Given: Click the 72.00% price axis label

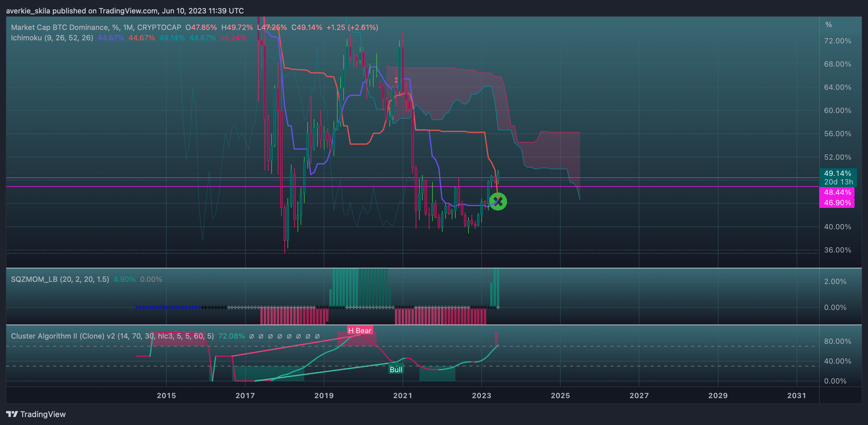Looking at the screenshot, I should (838, 41).
